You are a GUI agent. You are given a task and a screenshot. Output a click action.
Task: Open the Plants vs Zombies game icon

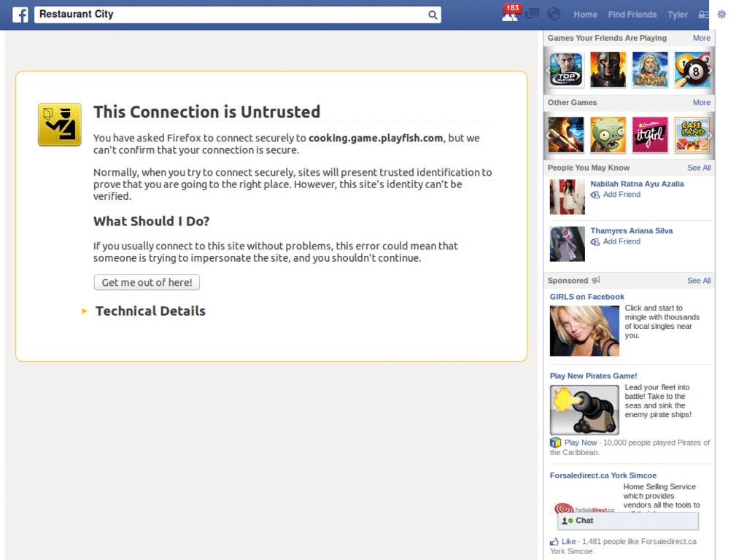(608, 135)
